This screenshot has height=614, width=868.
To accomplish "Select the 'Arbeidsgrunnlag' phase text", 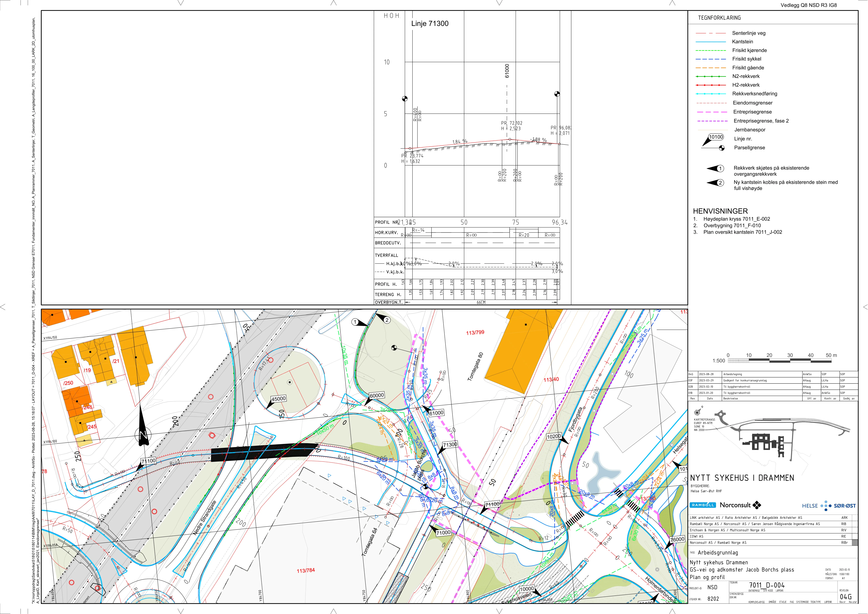I will [718, 552].
